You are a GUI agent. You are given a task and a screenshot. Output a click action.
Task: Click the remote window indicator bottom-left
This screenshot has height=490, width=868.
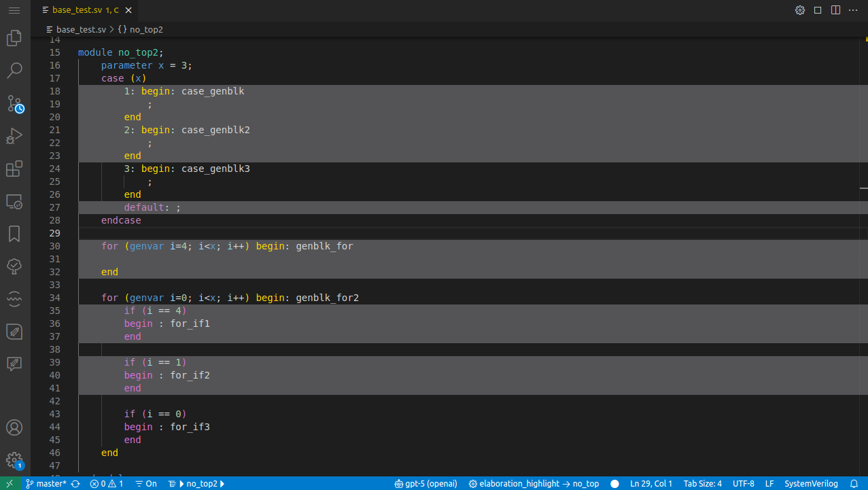(9, 483)
